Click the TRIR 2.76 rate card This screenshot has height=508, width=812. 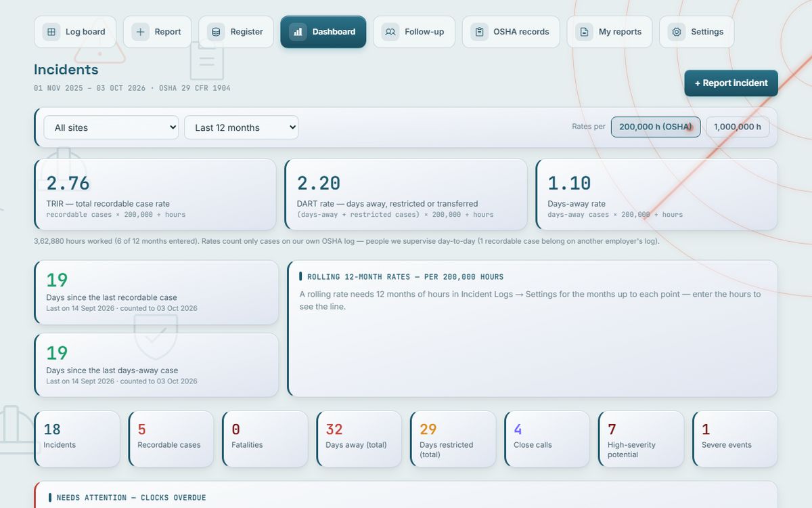coord(155,195)
